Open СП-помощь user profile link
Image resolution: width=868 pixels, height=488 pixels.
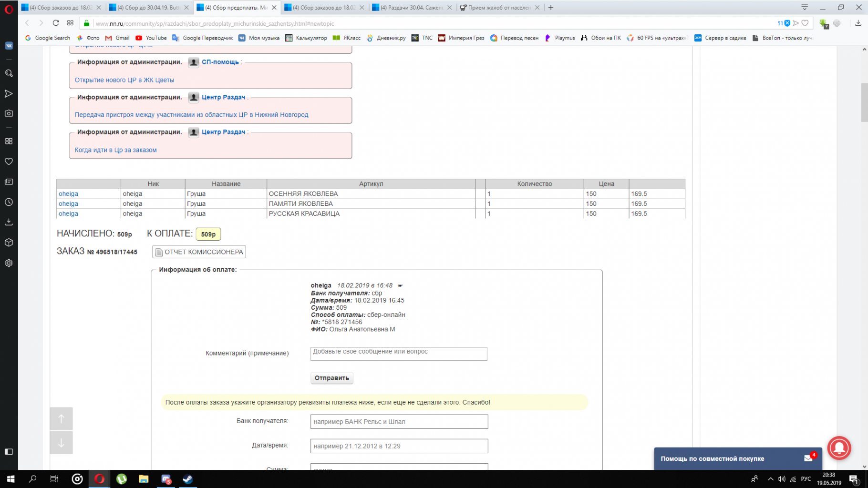220,62
